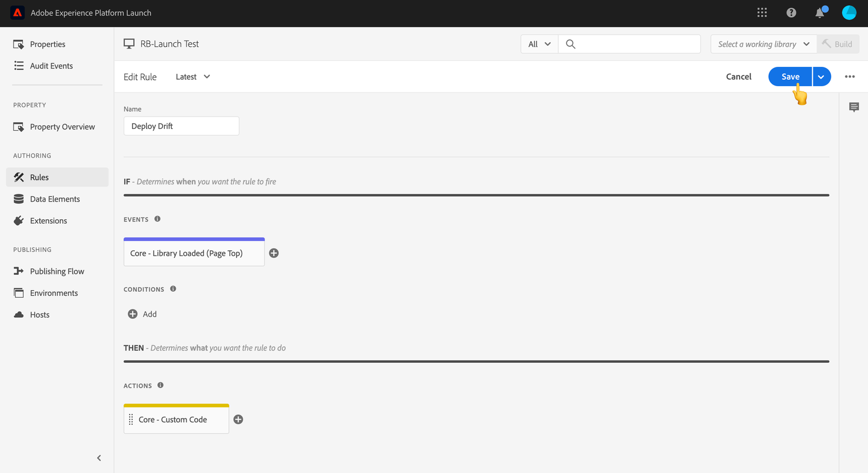The width and height of the screenshot is (868, 473).
Task: Open the help question mark icon
Action: pyautogui.click(x=791, y=13)
